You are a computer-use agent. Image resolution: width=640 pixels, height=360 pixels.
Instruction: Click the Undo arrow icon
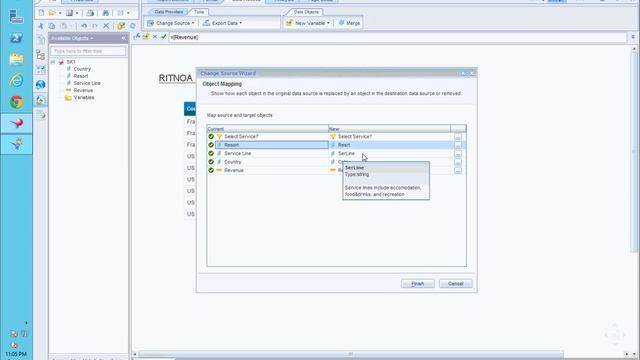(84, 26)
